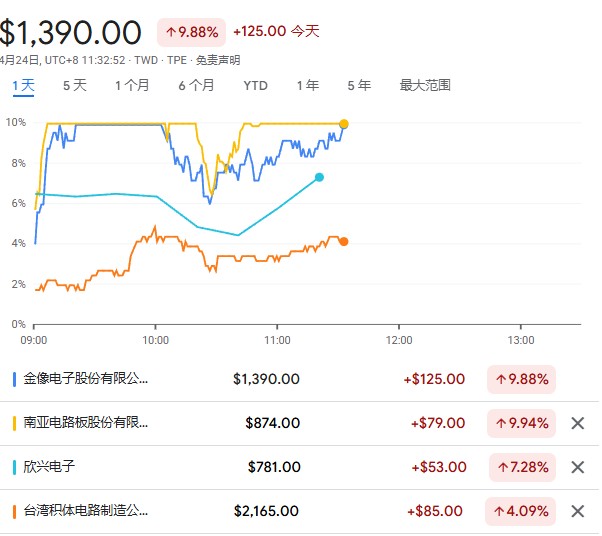
Task: Remove 南亚电路板 from the comparison
Action: coord(577,423)
